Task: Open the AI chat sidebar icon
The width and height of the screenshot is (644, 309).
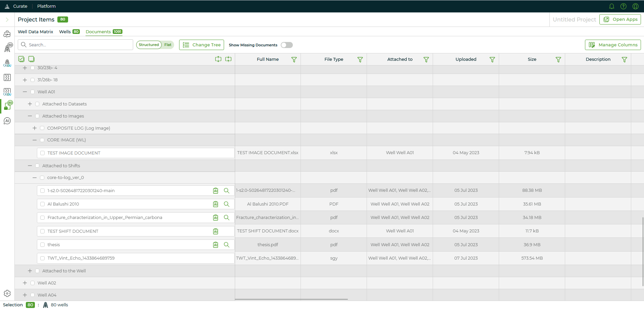Action: [x=7, y=121]
